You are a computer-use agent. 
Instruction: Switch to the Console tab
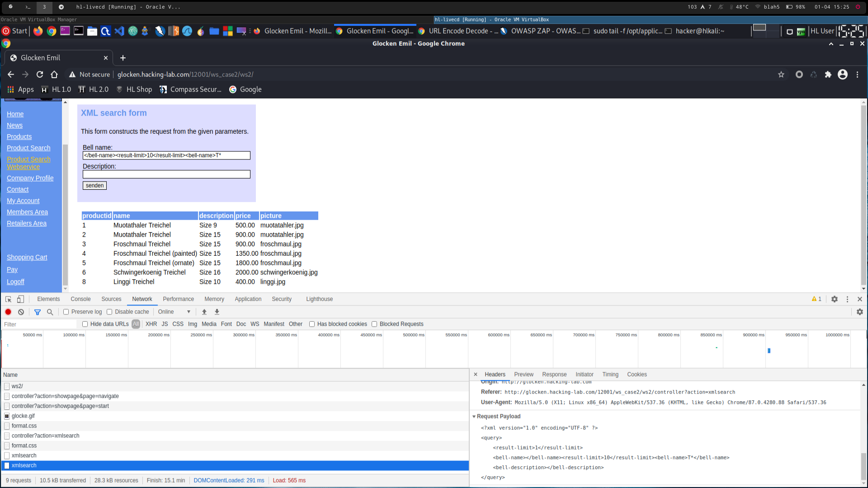pos(80,299)
